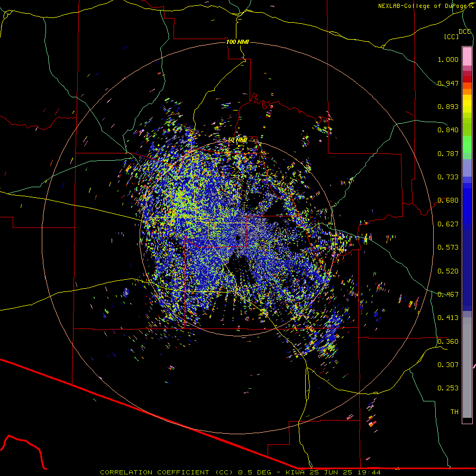This screenshot has height=476, width=476.
Task: Click the 0.520 scale value
Action: coord(448,271)
